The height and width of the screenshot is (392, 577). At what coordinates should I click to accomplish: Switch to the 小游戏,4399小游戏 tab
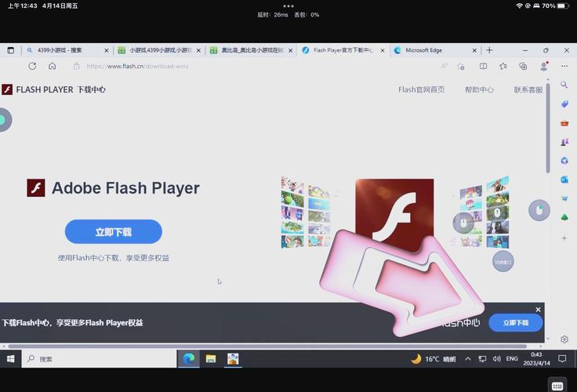pyautogui.click(x=159, y=50)
